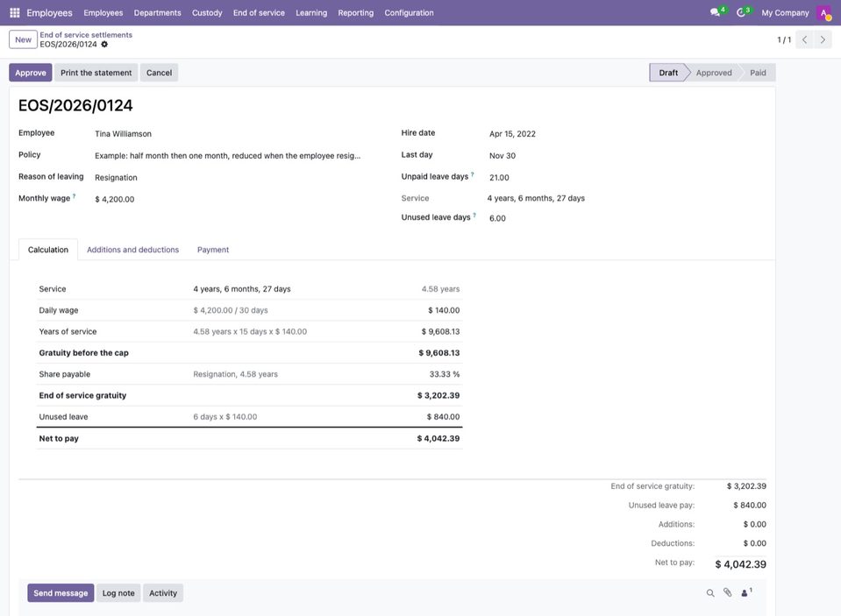Edit the Monthly wage amount field
The image size is (841, 616).
(228, 200)
